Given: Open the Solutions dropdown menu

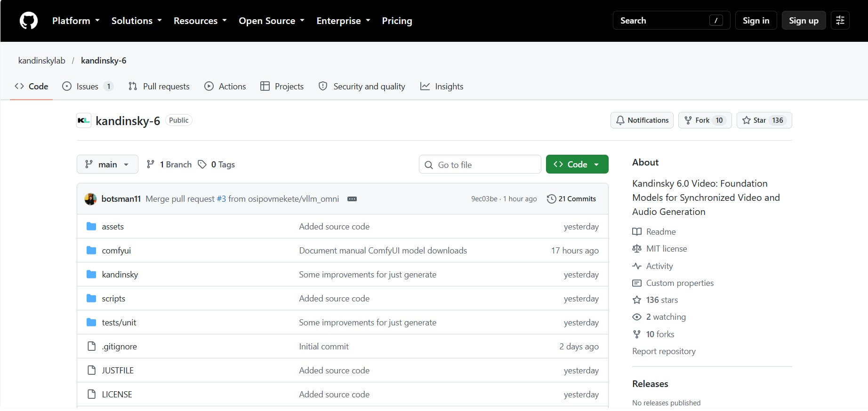Looking at the screenshot, I should point(137,21).
